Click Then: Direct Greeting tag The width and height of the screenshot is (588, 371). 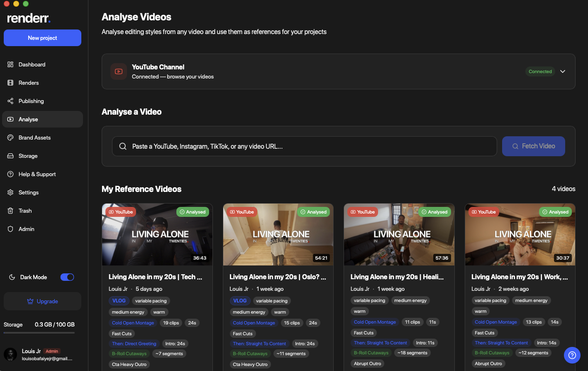134,344
